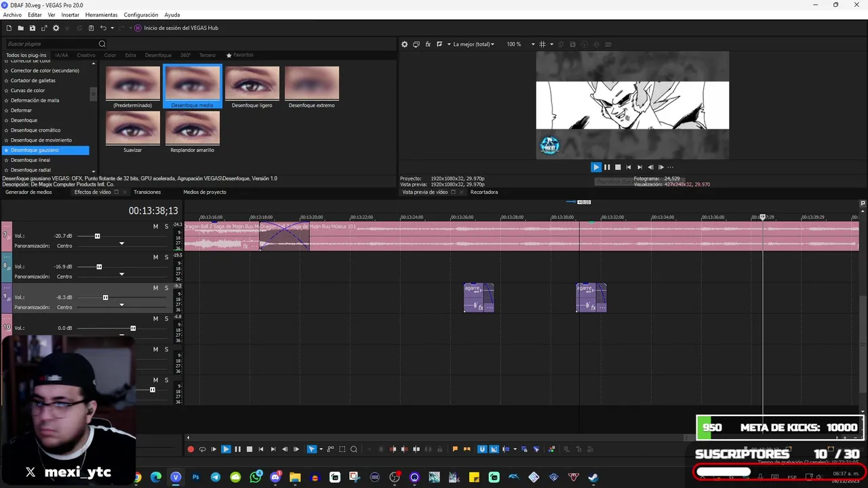Open the Herramientas menu

click(x=101, y=14)
